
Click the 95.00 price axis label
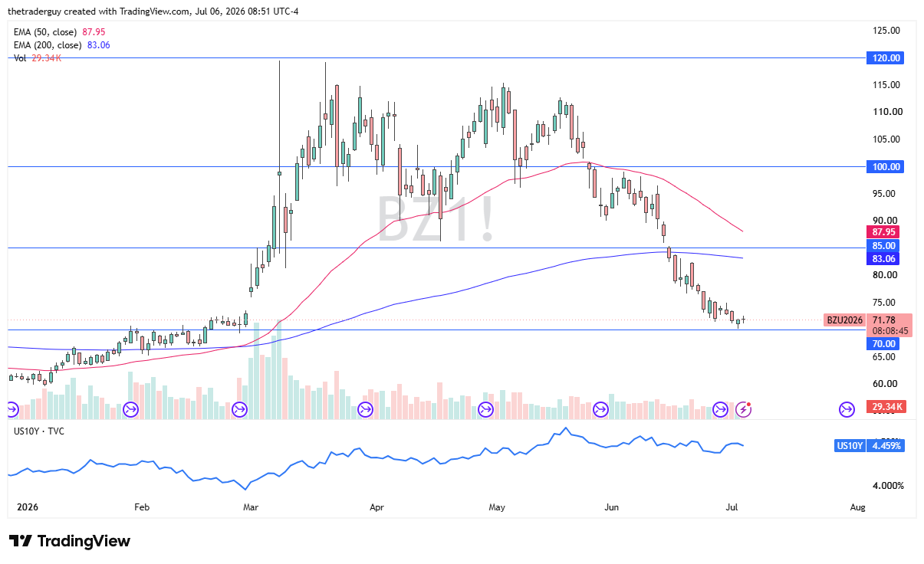tap(884, 193)
